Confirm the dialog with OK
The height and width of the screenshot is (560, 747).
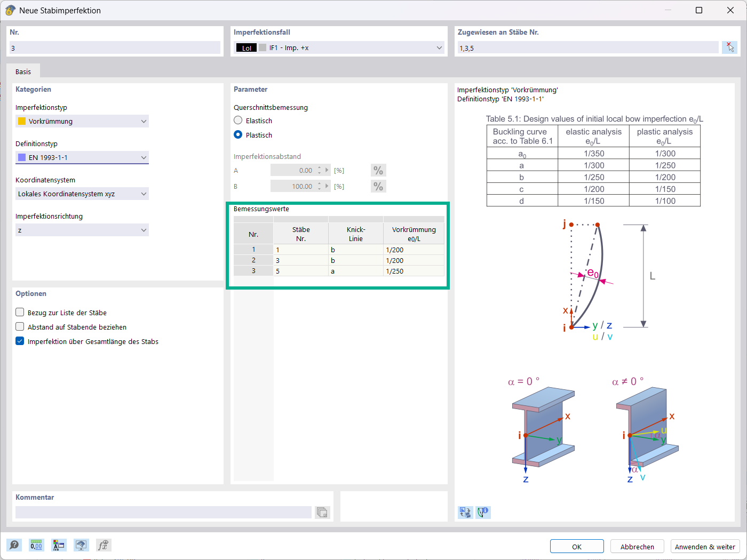(577, 547)
